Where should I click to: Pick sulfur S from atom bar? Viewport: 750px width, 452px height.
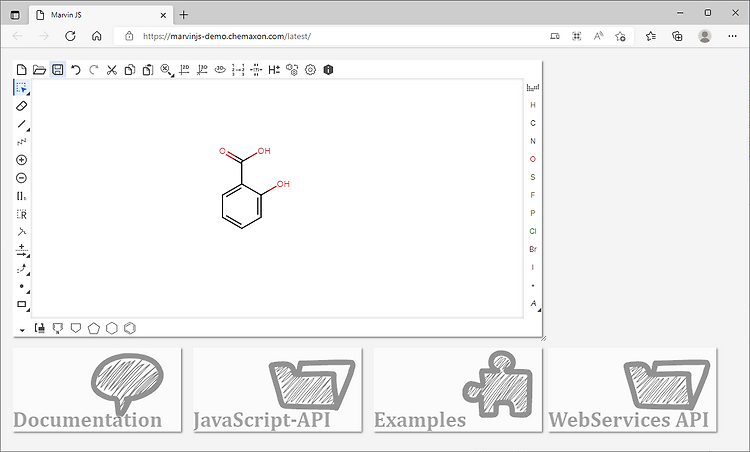[x=533, y=177]
